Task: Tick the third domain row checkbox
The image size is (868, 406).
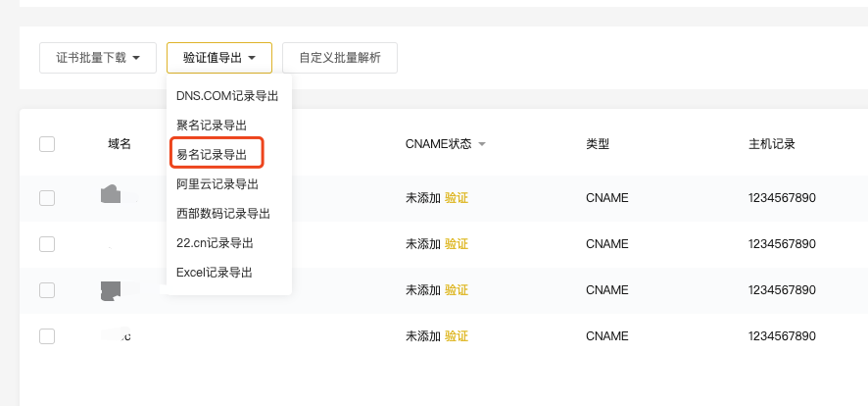Action: [x=47, y=289]
